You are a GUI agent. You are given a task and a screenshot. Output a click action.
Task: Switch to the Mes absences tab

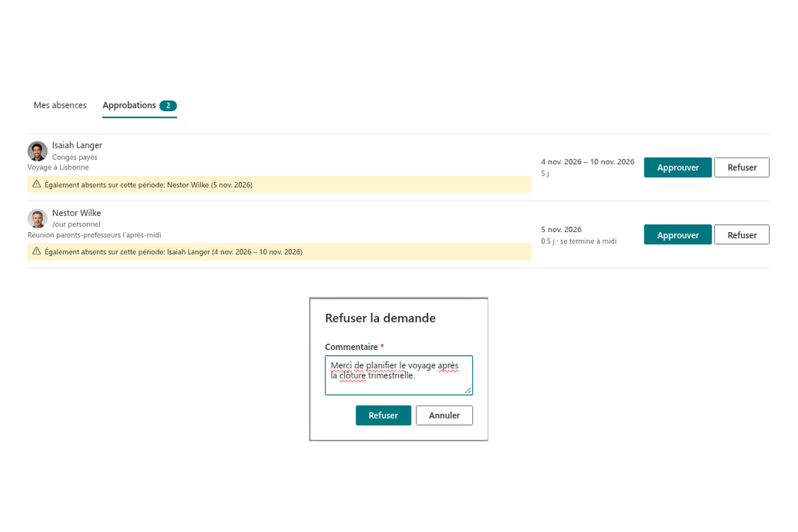pos(60,105)
